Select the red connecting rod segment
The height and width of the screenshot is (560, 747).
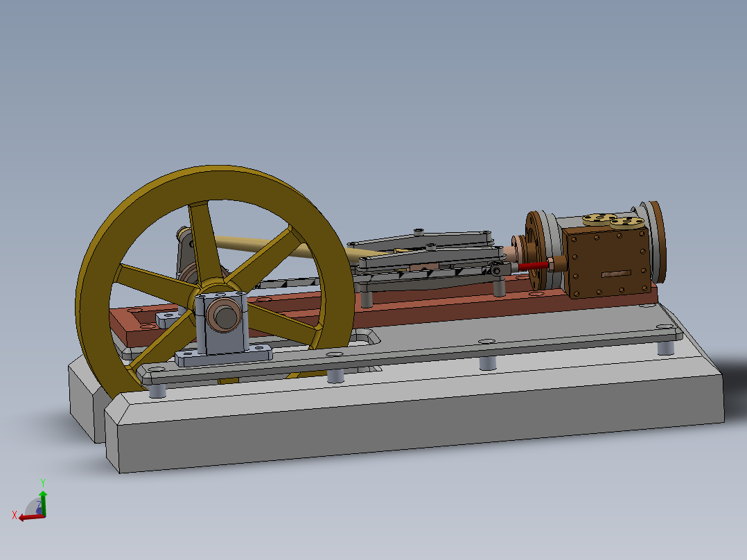[x=534, y=267]
